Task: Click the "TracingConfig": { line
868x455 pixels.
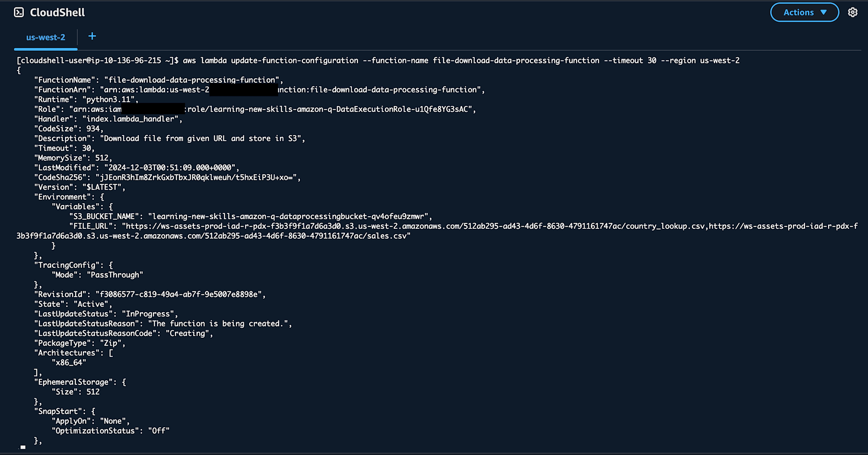Action: point(73,265)
